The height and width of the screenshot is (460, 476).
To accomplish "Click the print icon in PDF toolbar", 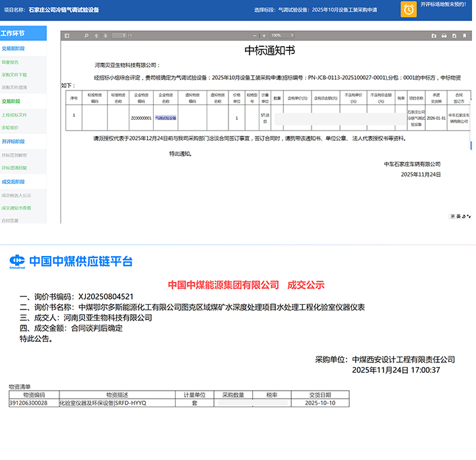I will pyautogui.click(x=444, y=36).
